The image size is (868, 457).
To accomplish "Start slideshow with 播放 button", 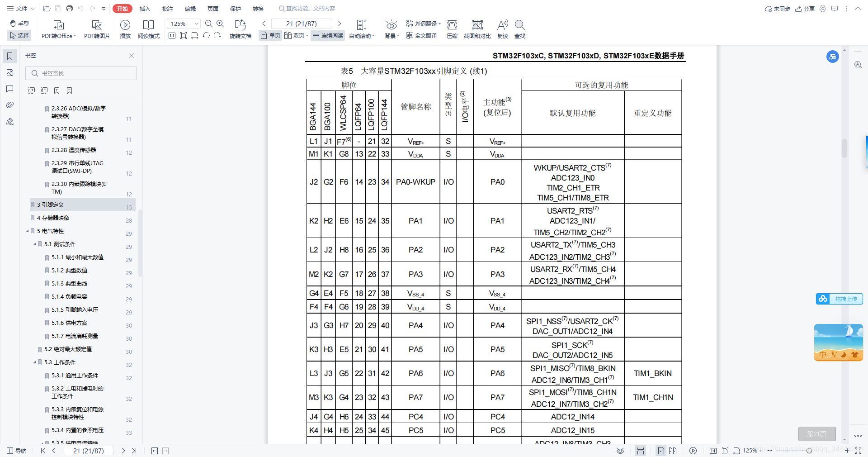I will pyautogui.click(x=125, y=29).
